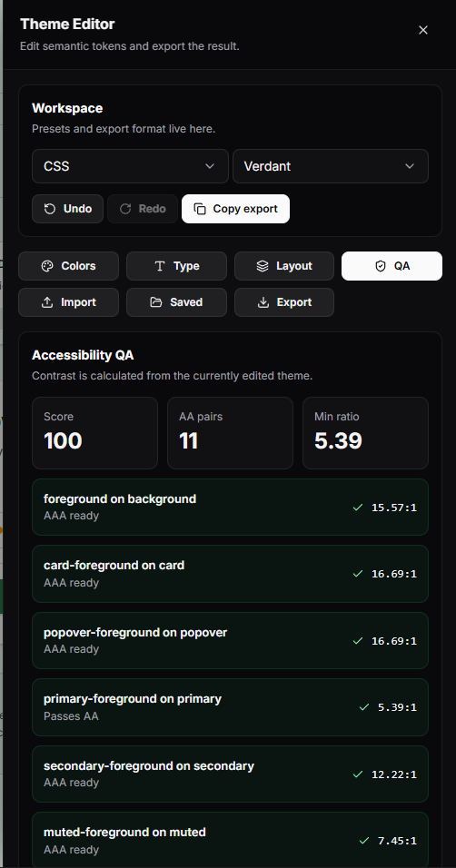
Task: Click the Verdant dropdown chevron arrow
Action: click(x=410, y=166)
